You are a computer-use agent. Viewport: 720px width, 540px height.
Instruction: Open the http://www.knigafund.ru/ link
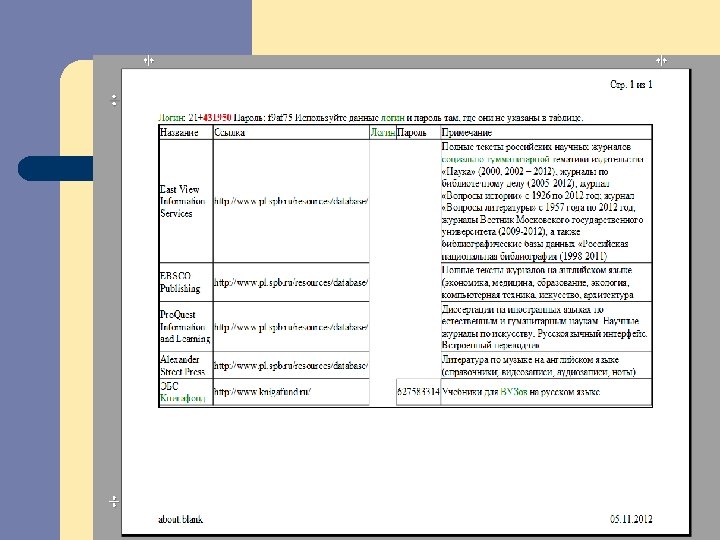click(x=263, y=392)
